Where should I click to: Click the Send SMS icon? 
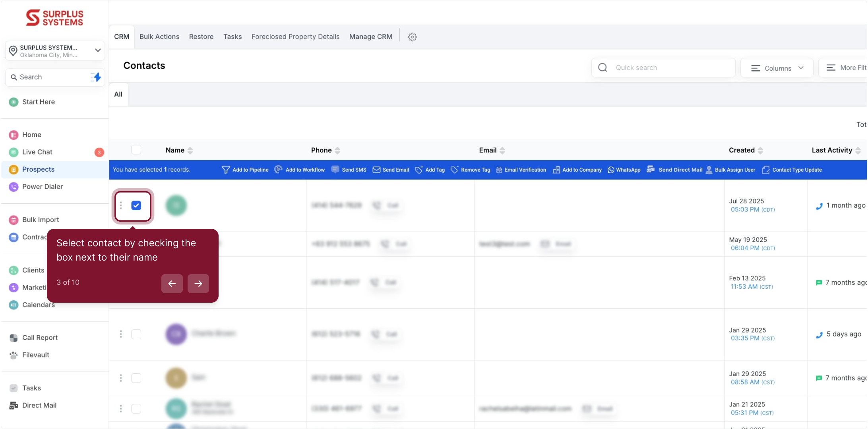pyautogui.click(x=335, y=170)
